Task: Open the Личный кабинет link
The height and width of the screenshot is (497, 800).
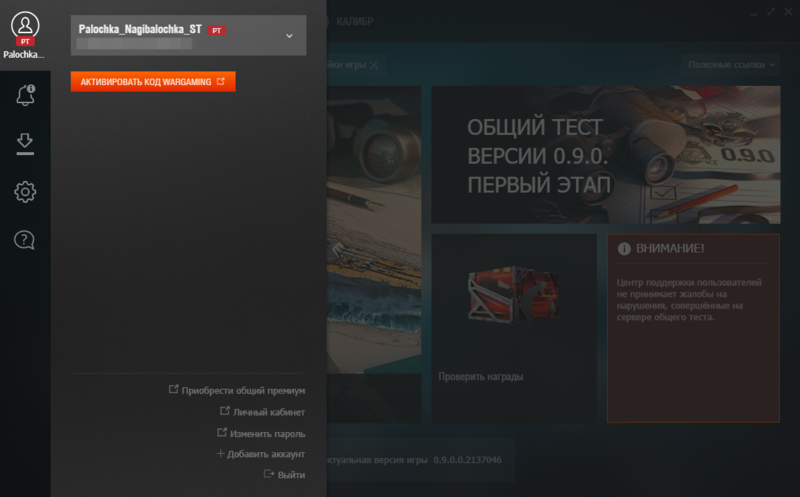Action: point(269,412)
